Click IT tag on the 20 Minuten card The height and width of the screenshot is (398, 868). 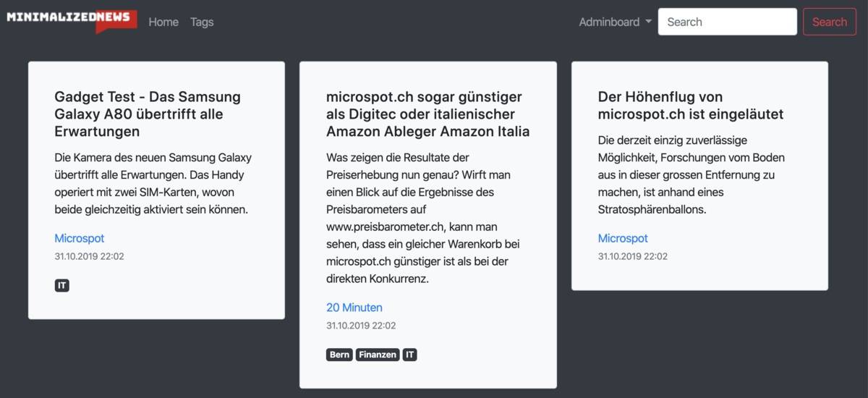point(410,355)
